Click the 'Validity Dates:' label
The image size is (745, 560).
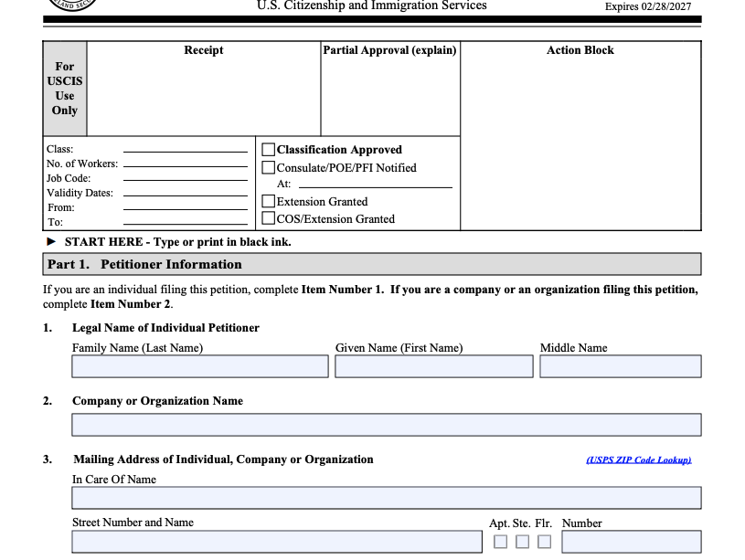point(80,194)
